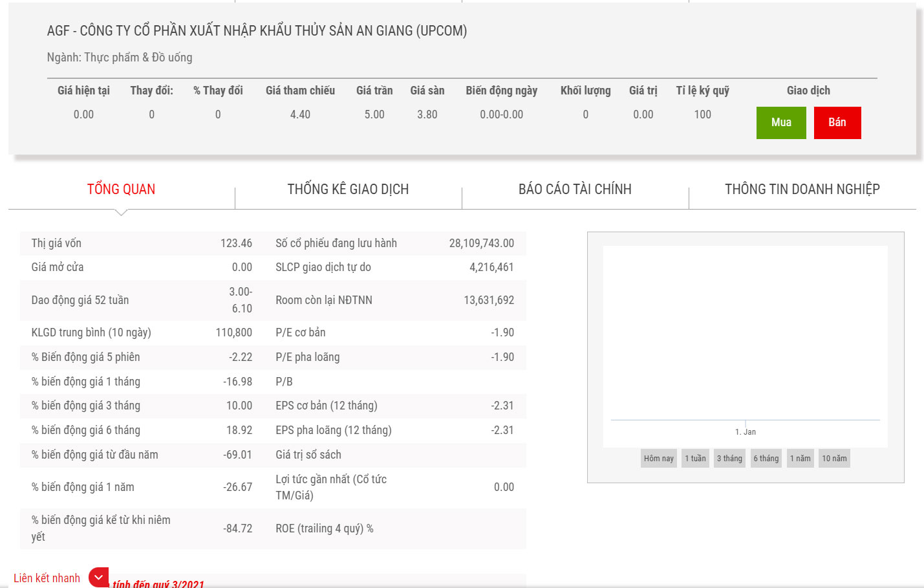Select the Thị giá vốn row
The width and height of the screenshot is (924, 588).
click(142, 243)
